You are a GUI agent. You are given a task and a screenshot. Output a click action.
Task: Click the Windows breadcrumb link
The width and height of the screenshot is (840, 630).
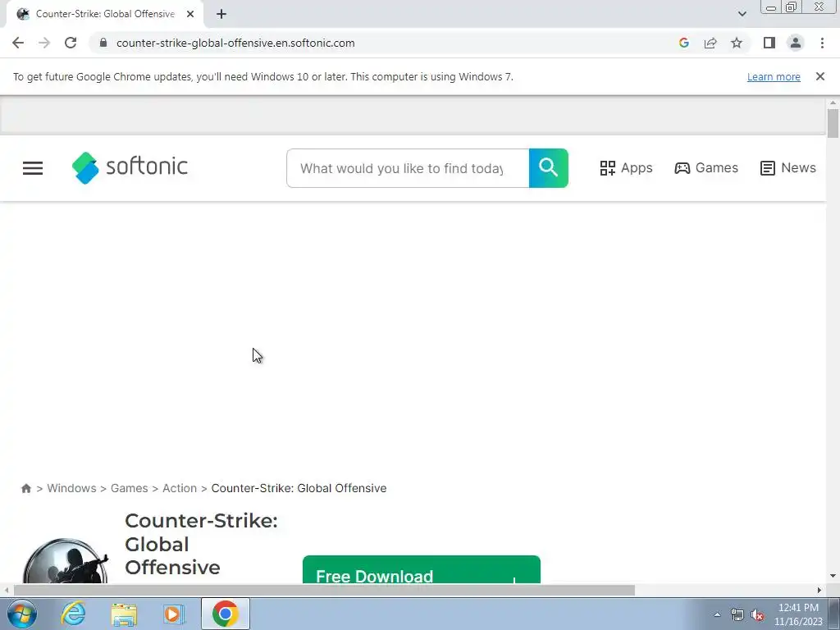(x=72, y=488)
